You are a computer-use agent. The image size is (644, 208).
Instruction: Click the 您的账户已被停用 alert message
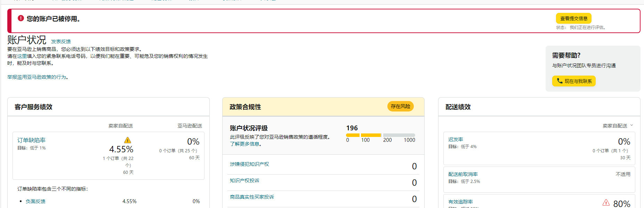54,18
